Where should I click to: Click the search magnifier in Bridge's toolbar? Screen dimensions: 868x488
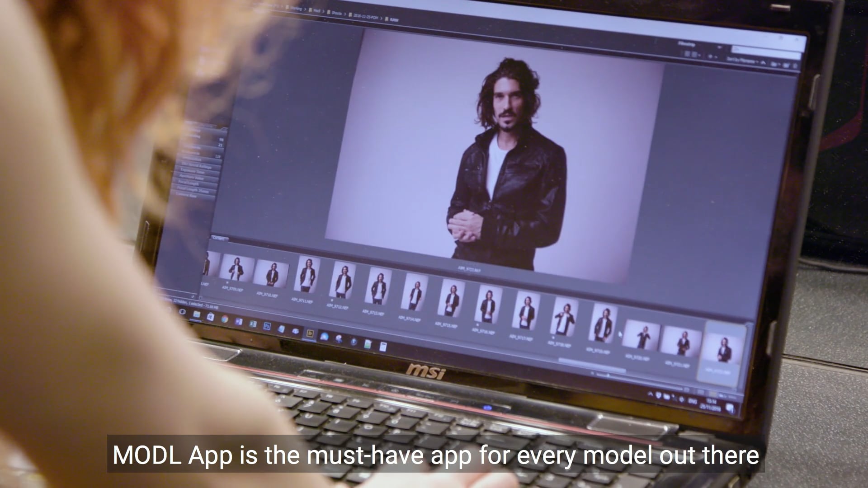point(736,48)
